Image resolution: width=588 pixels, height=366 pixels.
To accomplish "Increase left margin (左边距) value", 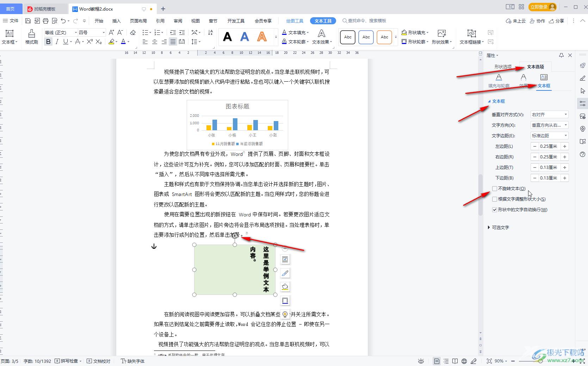I will tap(565, 146).
